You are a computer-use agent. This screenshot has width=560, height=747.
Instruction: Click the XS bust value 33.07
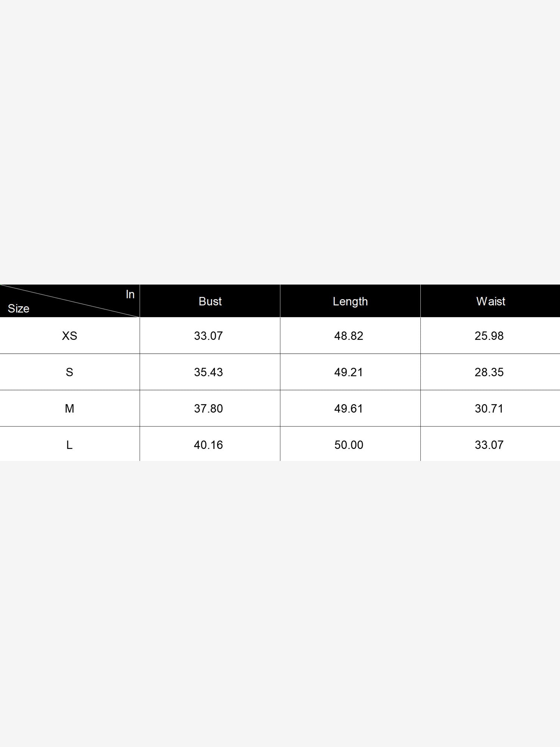(x=208, y=336)
